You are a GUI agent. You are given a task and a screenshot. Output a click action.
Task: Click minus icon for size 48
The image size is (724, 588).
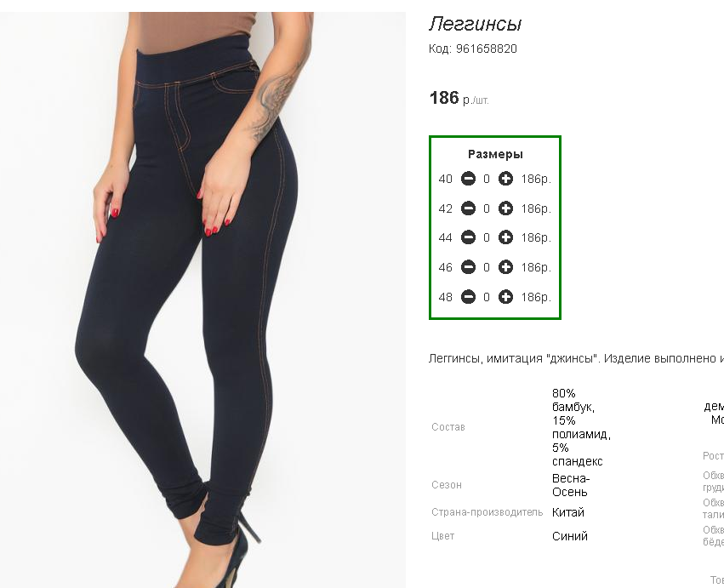(x=468, y=296)
